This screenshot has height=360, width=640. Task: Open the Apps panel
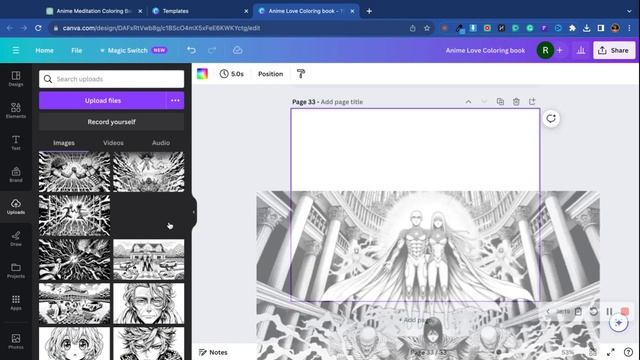pos(16,302)
